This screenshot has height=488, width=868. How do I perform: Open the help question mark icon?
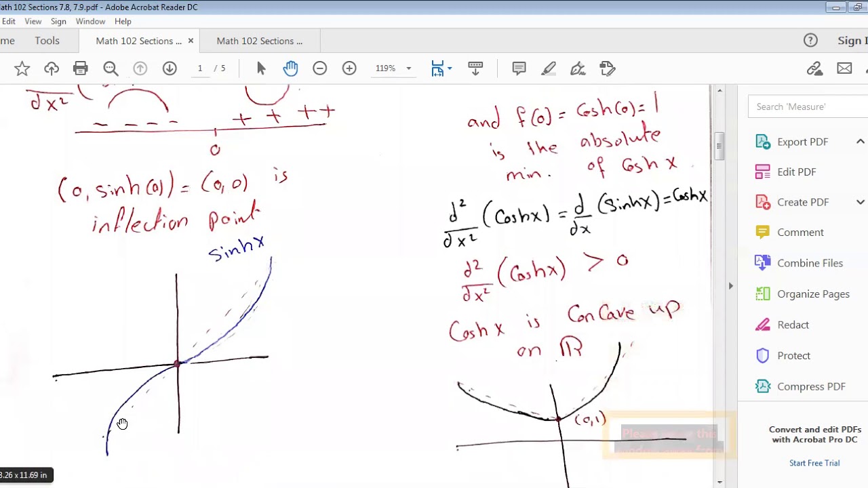(810, 41)
